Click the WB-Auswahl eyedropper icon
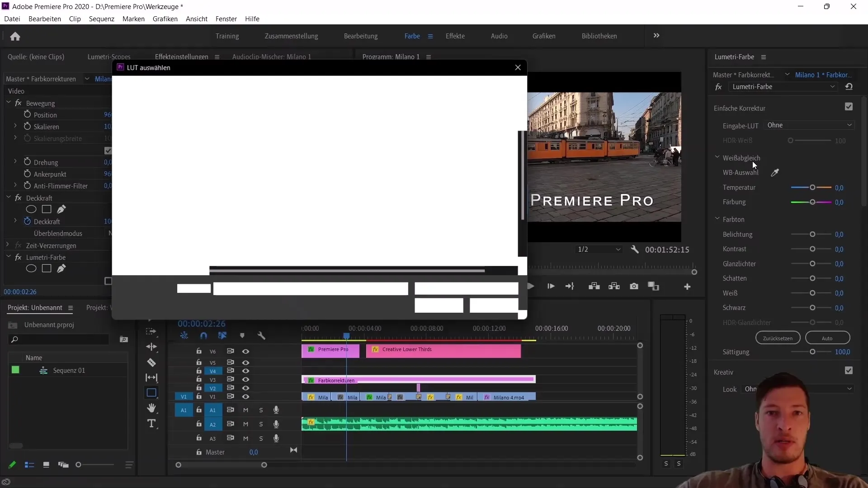The image size is (868, 488). pos(775,172)
